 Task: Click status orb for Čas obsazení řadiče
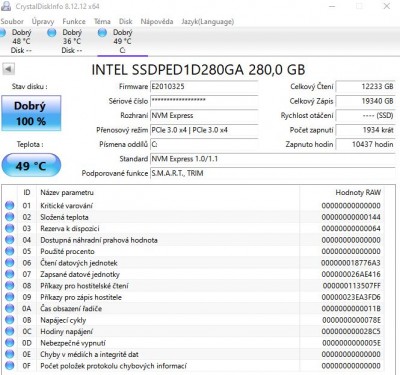(x=10, y=308)
